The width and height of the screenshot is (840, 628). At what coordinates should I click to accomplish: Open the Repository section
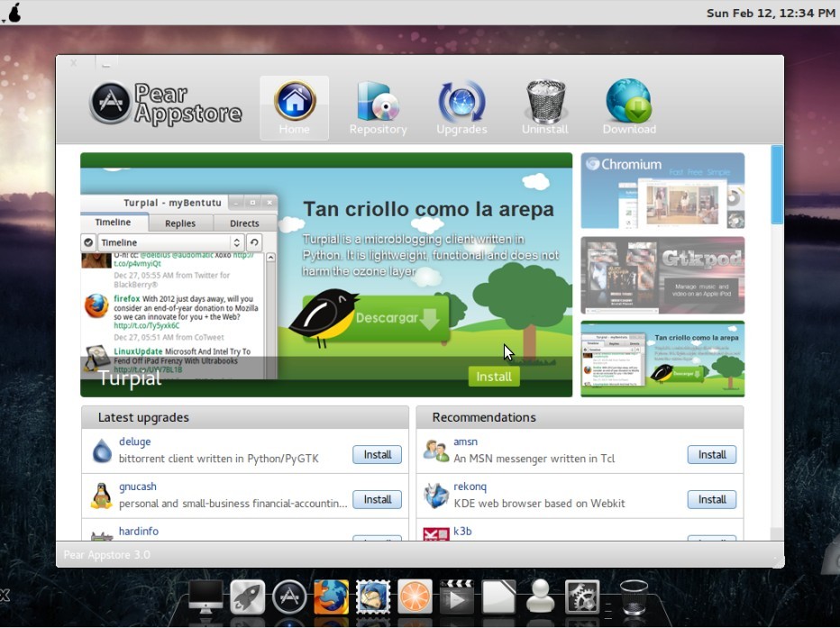[x=378, y=107]
